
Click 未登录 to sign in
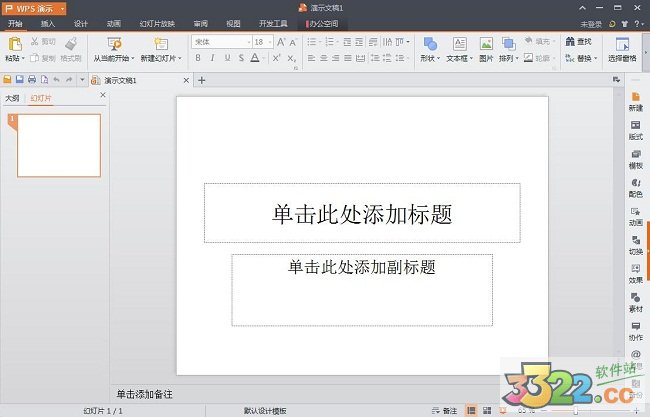(592, 22)
